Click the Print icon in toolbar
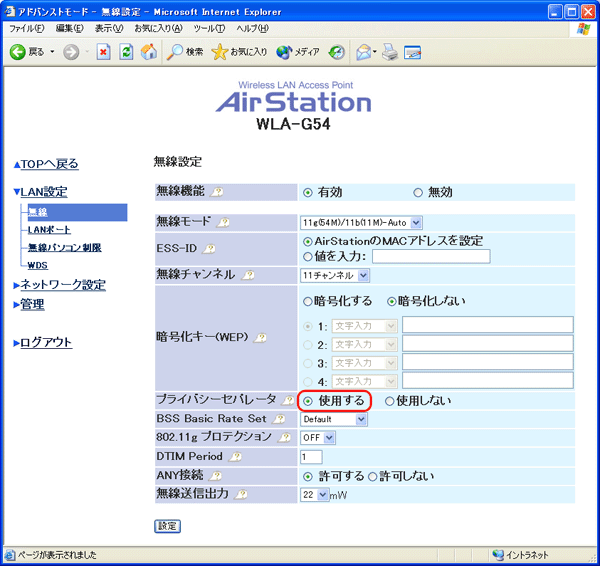 pyautogui.click(x=390, y=52)
